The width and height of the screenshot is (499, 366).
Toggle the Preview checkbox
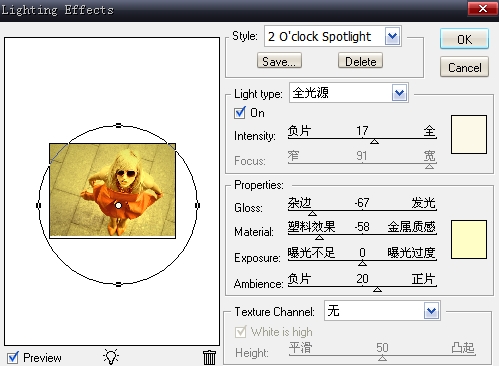click(13, 358)
